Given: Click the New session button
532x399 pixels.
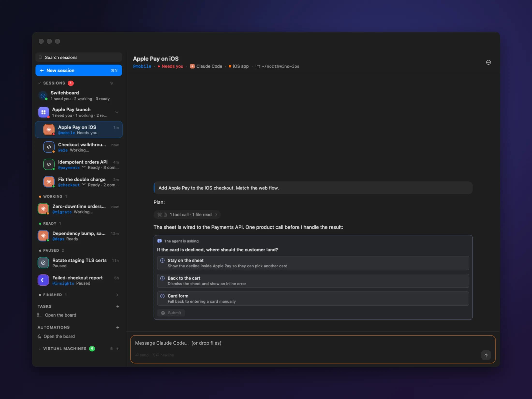Looking at the screenshot, I should point(79,70).
